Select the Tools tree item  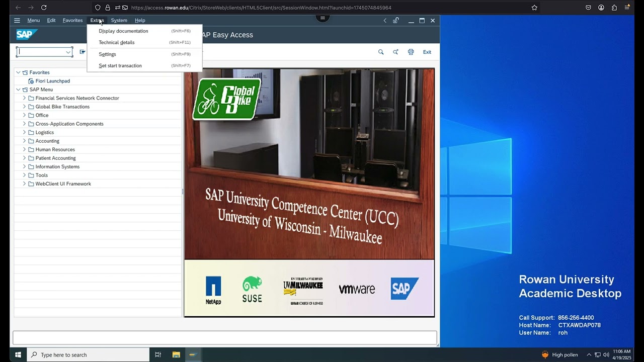pyautogui.click(x=41, y=175)
